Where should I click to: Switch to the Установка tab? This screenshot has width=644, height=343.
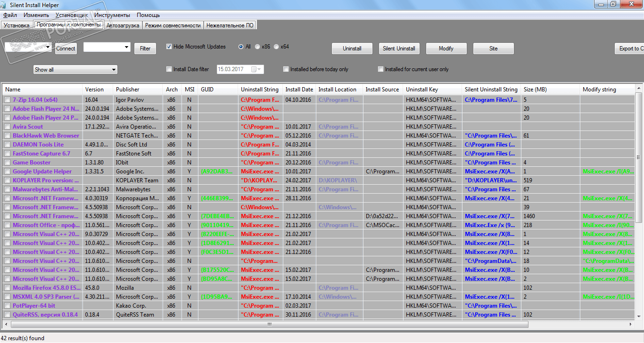17,25
